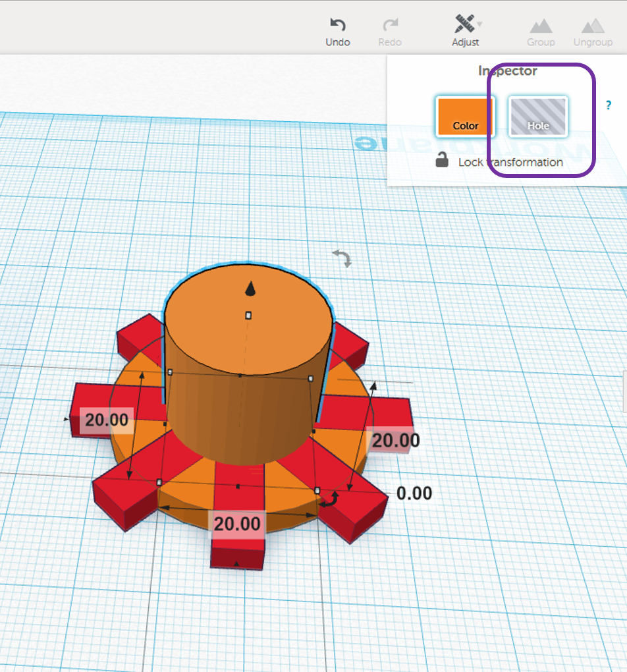
Task: Click the white height handle on cylinder top
Action: coord(248,316)
